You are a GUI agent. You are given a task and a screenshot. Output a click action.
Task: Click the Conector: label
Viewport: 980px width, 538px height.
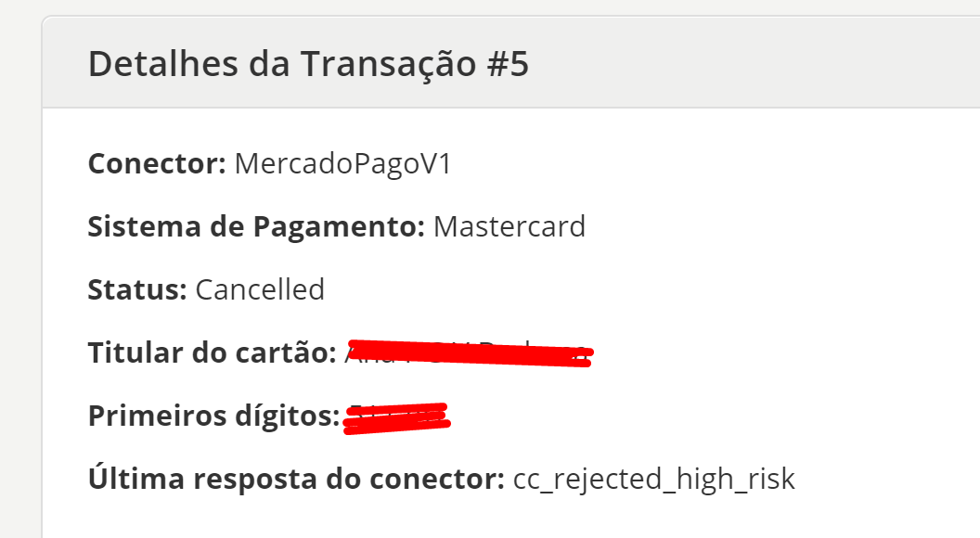click(157, 163)
